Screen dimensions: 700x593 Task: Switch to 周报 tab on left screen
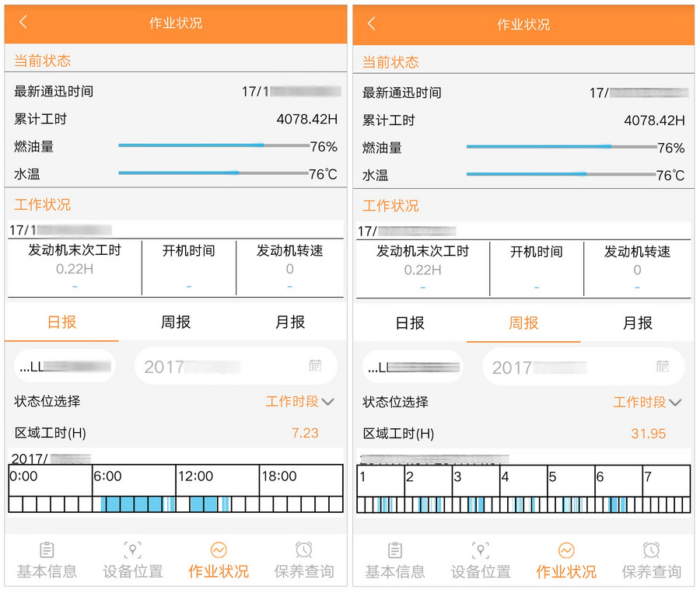point(176,322)
